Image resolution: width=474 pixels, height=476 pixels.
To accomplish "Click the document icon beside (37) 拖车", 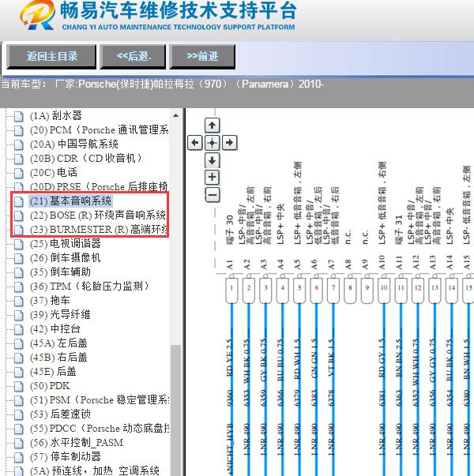I will tap(19, 301).
